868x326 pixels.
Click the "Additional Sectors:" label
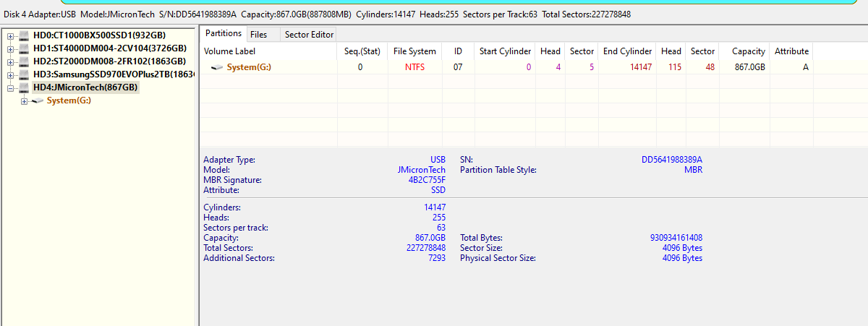pyautogui.click(x=239, y=258)
